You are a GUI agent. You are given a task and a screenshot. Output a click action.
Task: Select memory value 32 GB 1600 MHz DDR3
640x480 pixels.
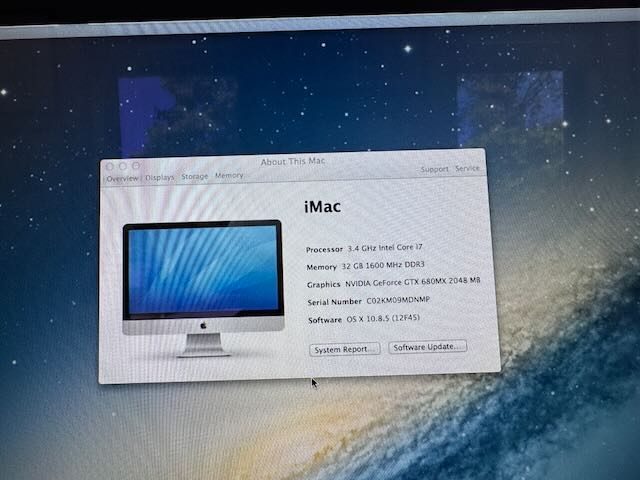pyautogui.click(x=383, y=265)
